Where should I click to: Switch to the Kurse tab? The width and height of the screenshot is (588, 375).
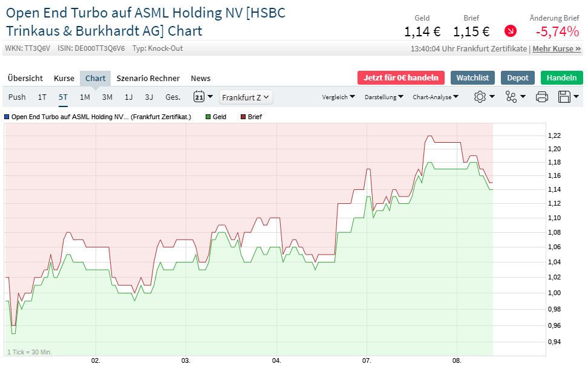click(x=64, y=79)
